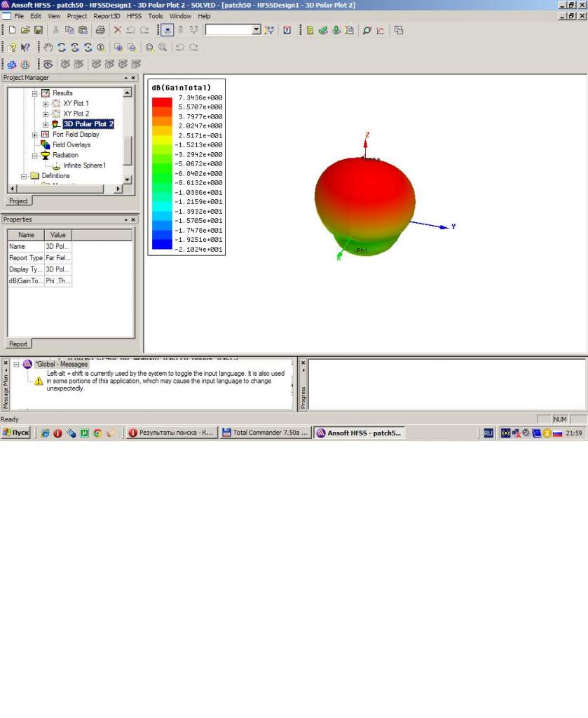Open the toolbar combo box dropdown
This screenshot has width=588, height=718.
tap(257, 29)
